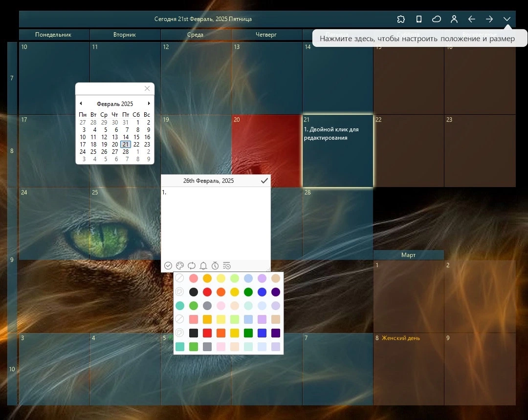Open the palette color icon in note editor
The image size is (528, 420).
pyautogui.click(x=180, y=266)
